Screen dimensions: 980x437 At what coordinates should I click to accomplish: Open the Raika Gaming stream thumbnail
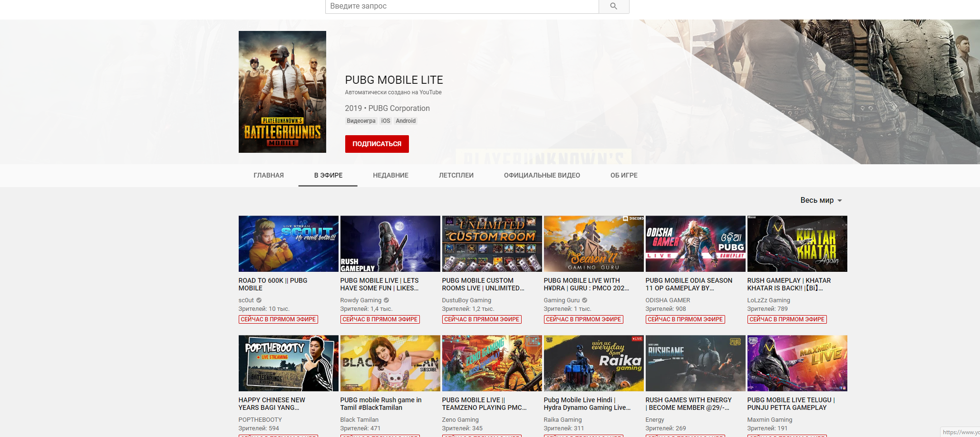click(593, 363)
